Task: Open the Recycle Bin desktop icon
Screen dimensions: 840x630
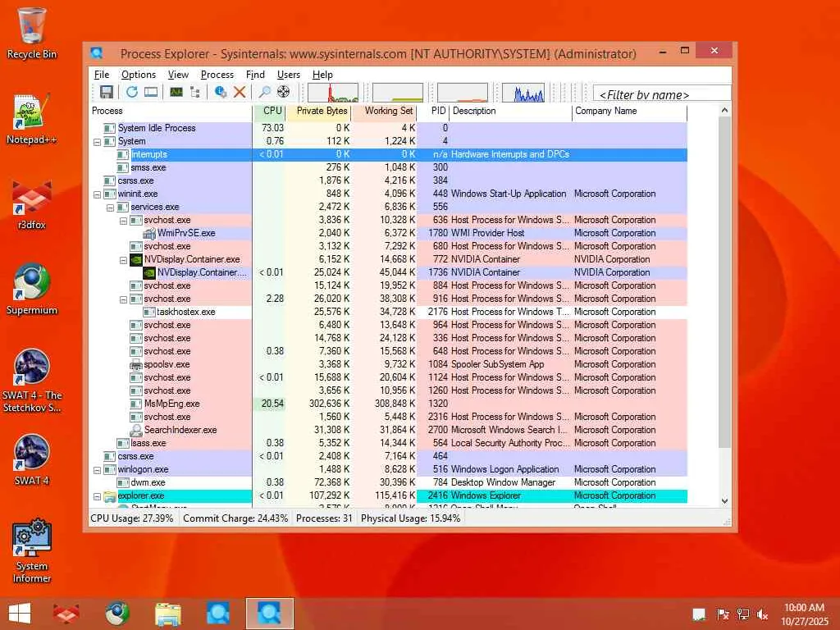Action: pyautogui.click(x=32, y=33)
